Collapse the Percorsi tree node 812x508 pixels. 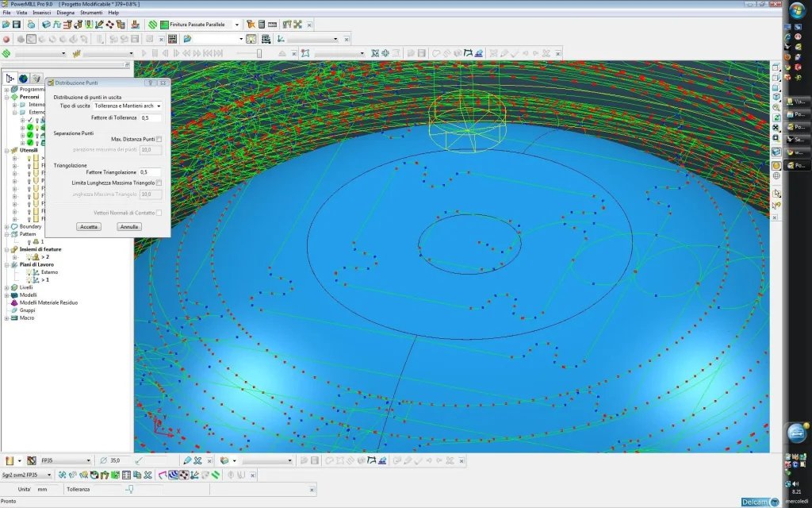click(x=6, y=97)
